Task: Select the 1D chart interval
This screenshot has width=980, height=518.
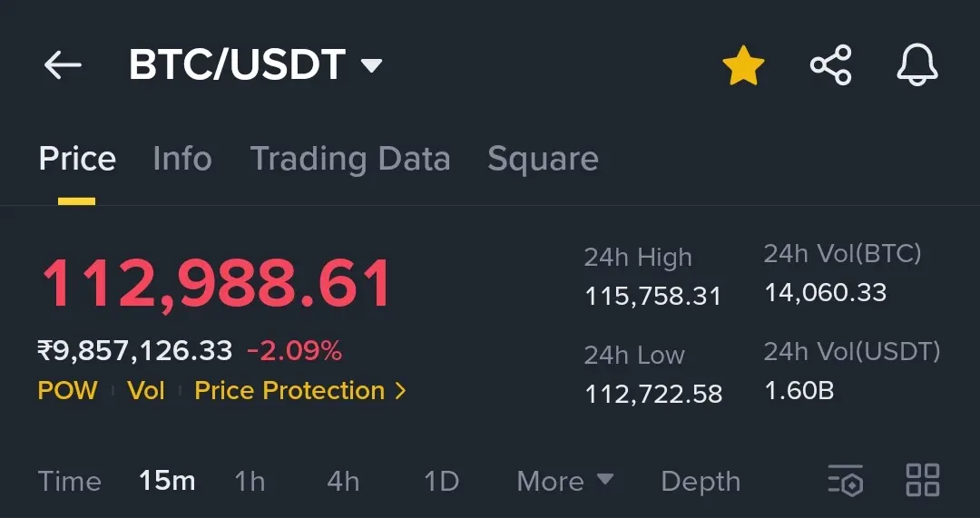Action: coord(441,481)
